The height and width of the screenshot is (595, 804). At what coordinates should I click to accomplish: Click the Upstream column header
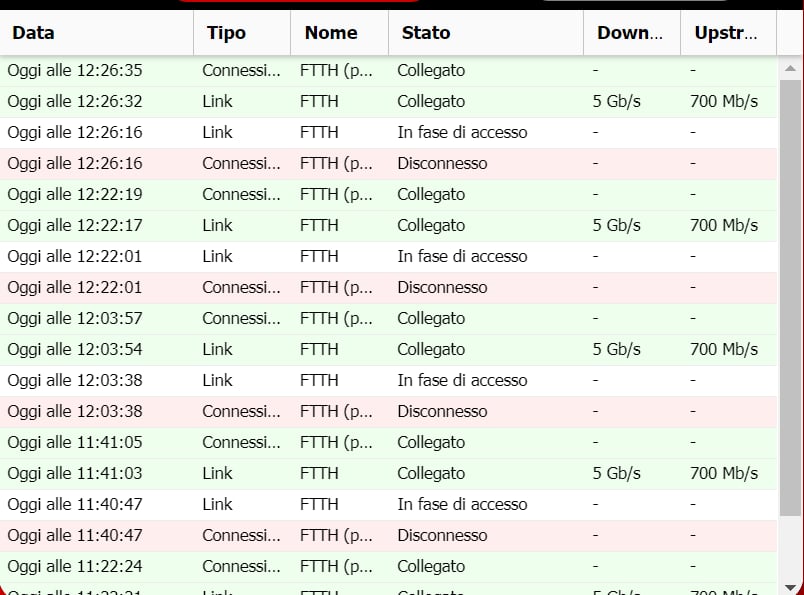coord(726,33)
